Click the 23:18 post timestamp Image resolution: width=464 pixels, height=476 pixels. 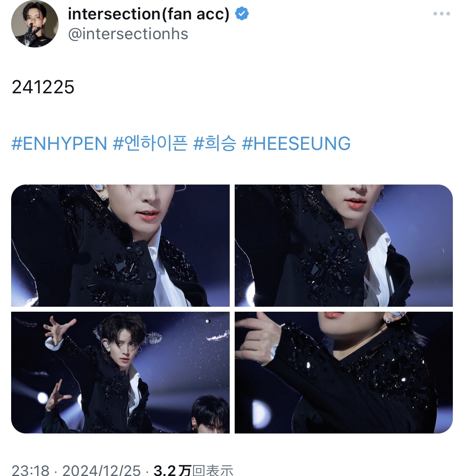[x=31, y=470]
